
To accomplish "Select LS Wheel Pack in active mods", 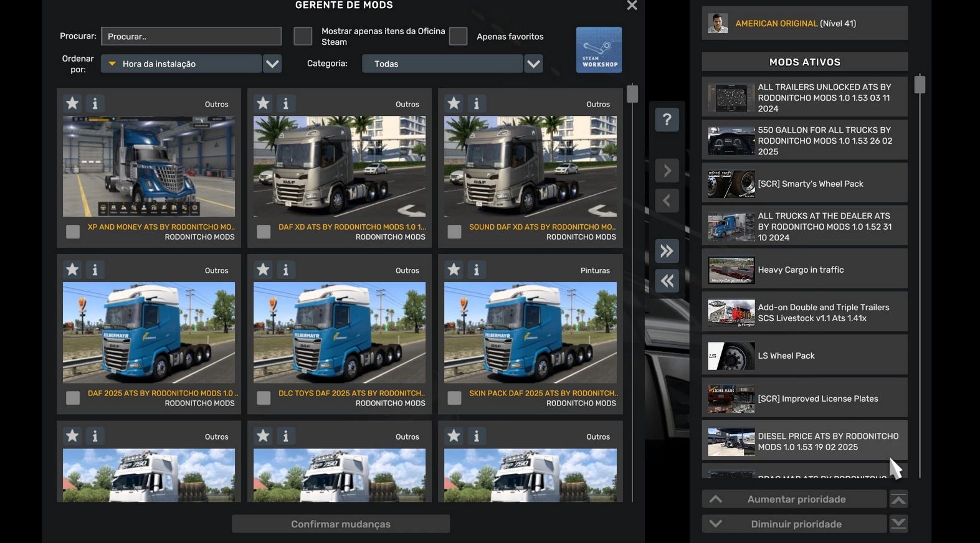I will coord(804,356).
